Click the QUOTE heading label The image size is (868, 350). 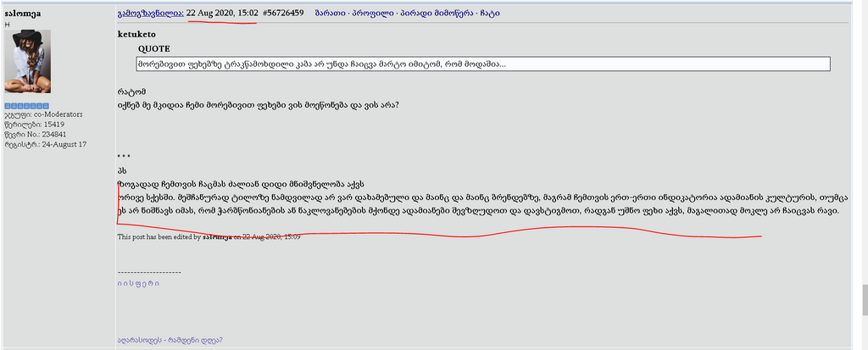[154, 49]
